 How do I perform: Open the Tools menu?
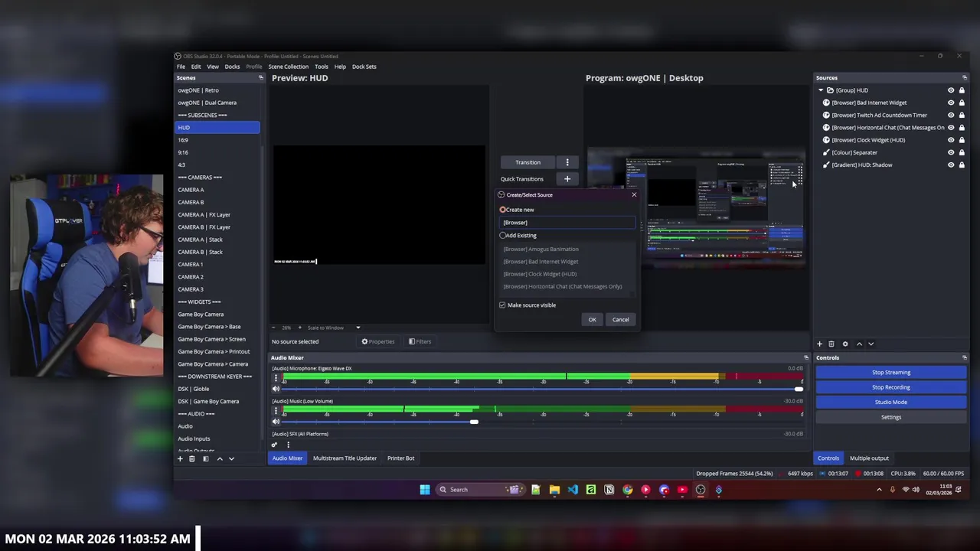(322, 67)
